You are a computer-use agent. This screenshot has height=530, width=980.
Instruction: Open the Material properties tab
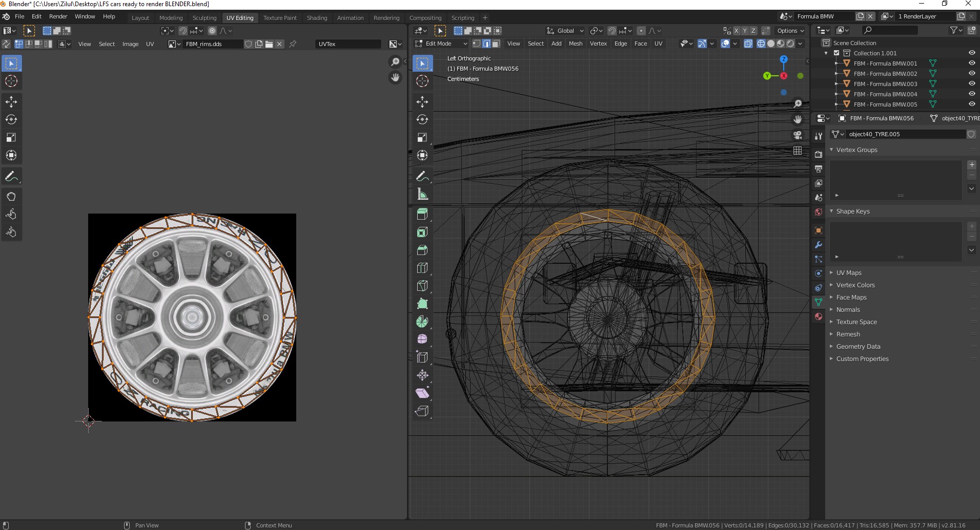(819, 316)
